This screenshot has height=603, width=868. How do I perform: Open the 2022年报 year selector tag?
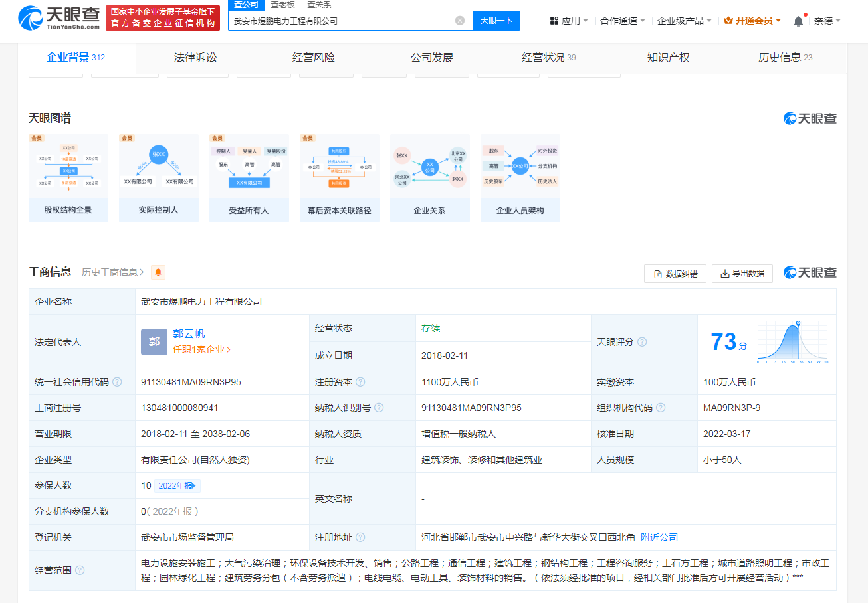pyautogui.click(x=177, y=485)
